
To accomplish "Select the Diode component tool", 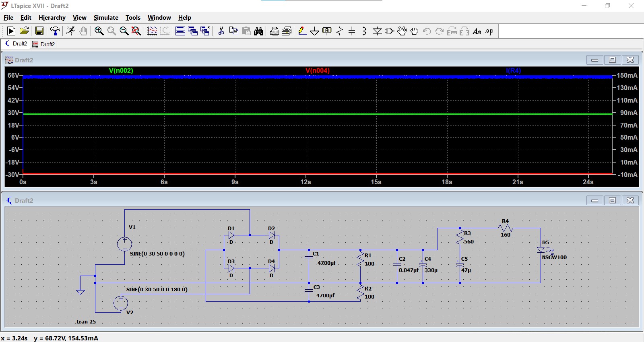I will (377, 31).
